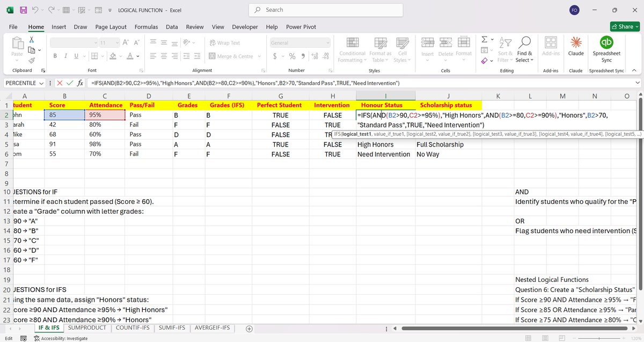The image size is (644, 342).
Task: Open the Developer ribbon tab
Action: pyautogui.click(x=245, y=27)
